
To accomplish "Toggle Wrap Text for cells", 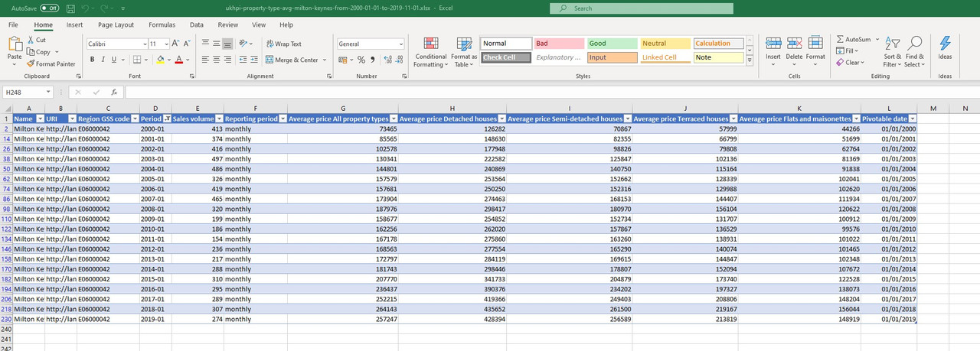I will coord(283,44).
